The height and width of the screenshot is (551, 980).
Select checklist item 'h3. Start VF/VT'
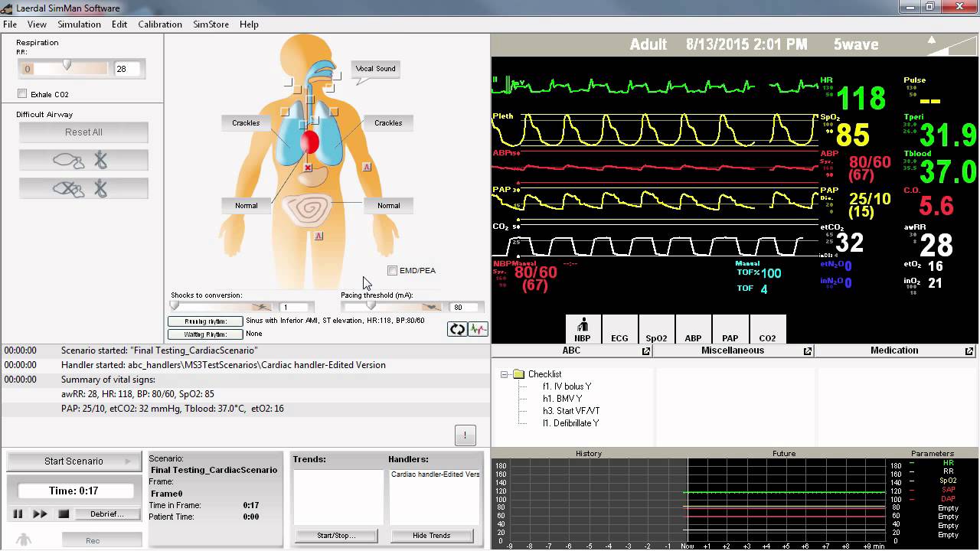click(x=572, y=411)
